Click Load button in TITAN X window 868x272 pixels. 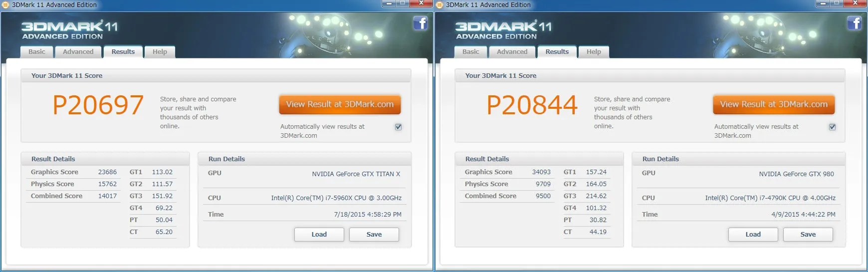pyautogui.click(x=319, y=235)
